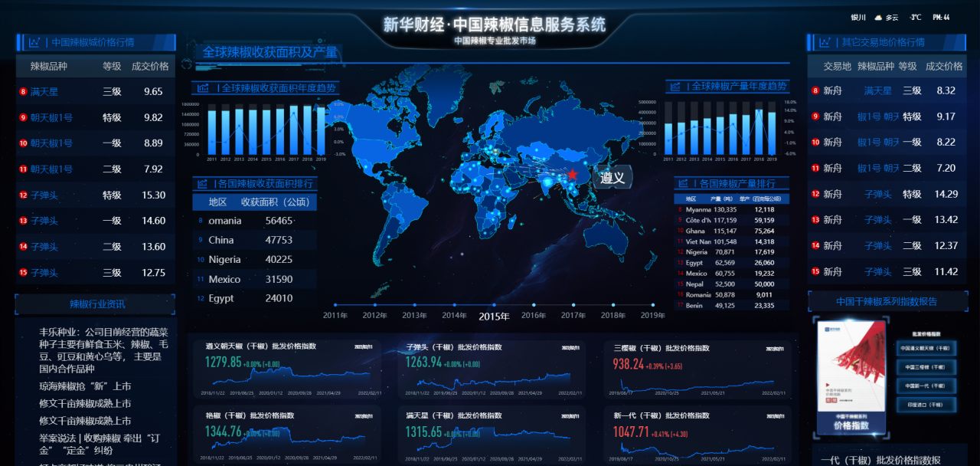Open the 中国遵义朝天椒（干椒） index button
980x466 pixels.
tap(925, 349)
